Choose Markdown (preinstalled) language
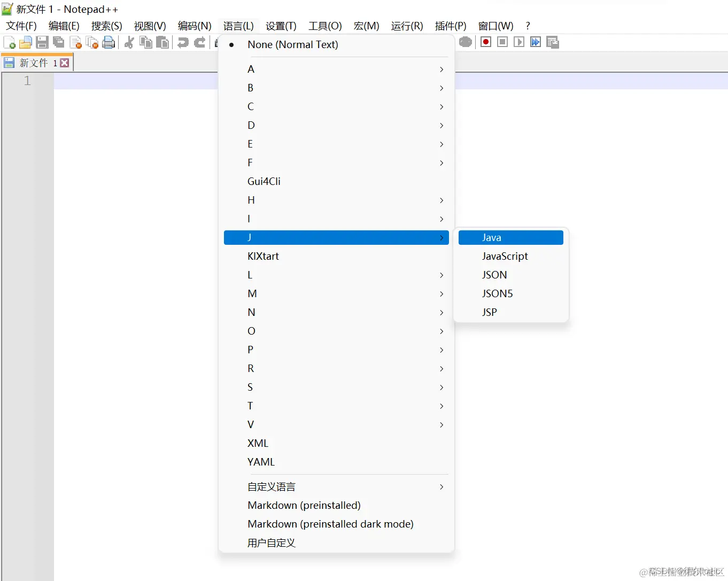Screen dimensions: 728x581 pos(336,506)
